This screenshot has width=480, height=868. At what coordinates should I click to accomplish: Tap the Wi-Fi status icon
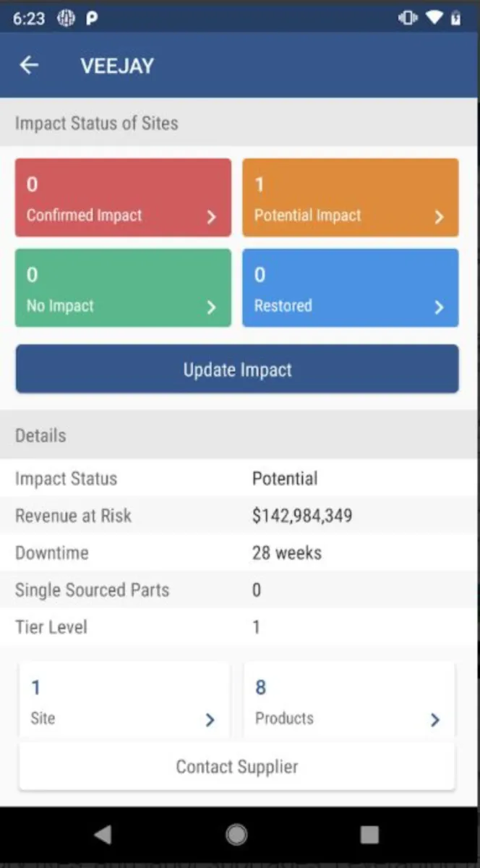(434, 18)
